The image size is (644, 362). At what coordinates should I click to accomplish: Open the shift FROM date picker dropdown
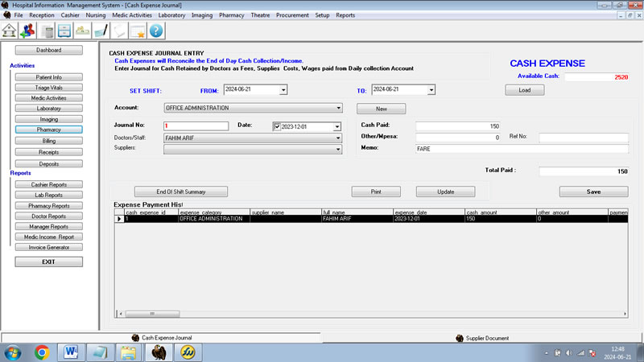click(x=283, y=90)
